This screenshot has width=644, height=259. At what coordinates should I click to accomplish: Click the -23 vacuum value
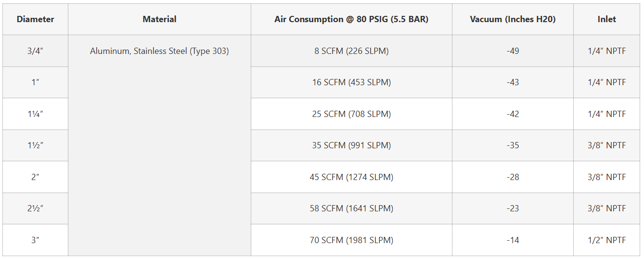point(513,208)
